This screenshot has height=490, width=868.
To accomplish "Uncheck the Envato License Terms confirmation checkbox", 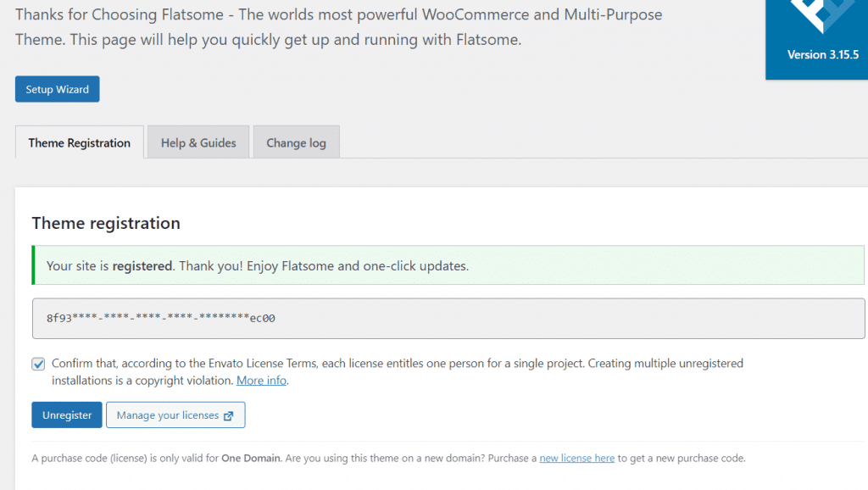I will (38, 364).
